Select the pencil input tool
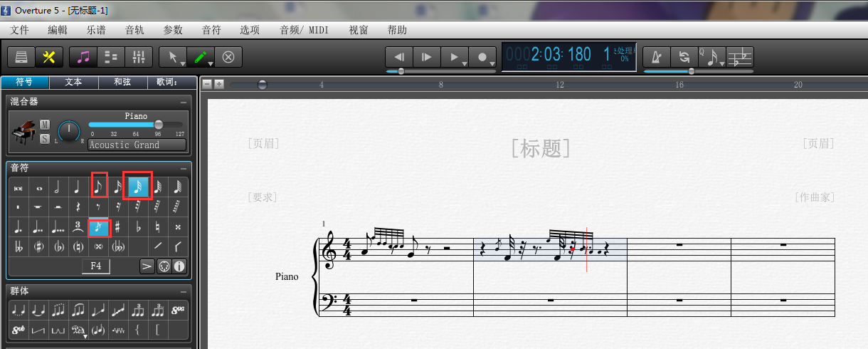Image resolution: width=868 pixels, height=349 pixels. point(201,57)
